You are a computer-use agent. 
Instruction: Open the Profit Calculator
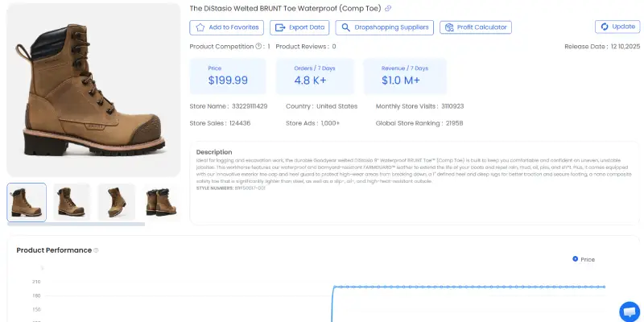tap(476, 27)
